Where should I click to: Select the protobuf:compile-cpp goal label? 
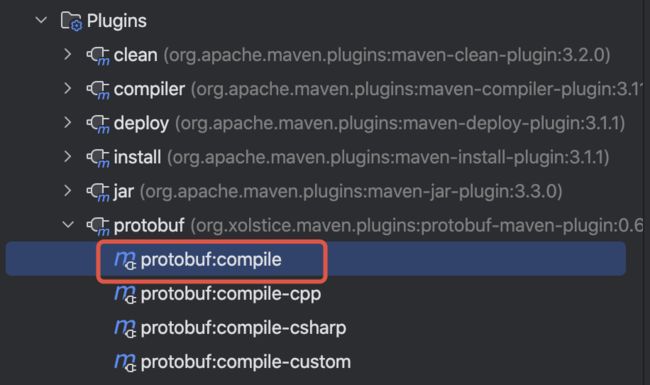tap(231, 294)
